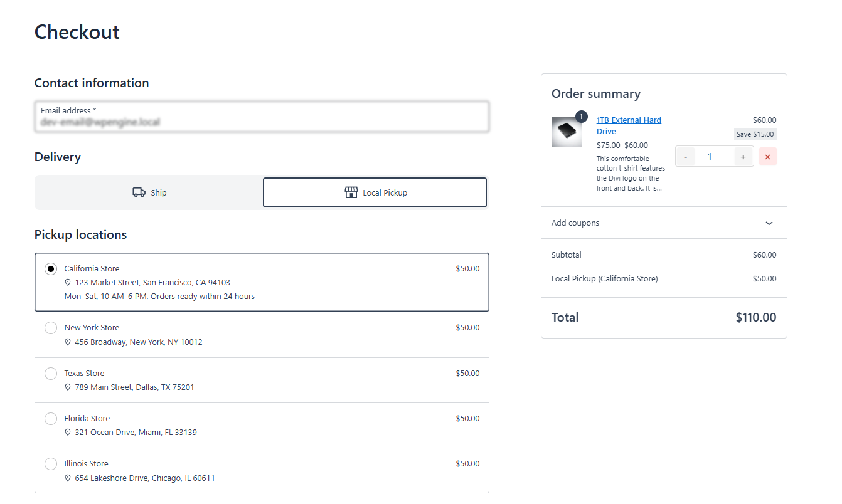Click the Pickup locations heading
This screenshot has height=504, width=842.
80,235
